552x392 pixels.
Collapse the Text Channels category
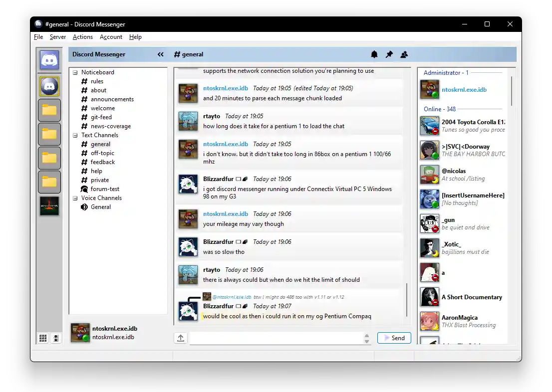point(75,135)
